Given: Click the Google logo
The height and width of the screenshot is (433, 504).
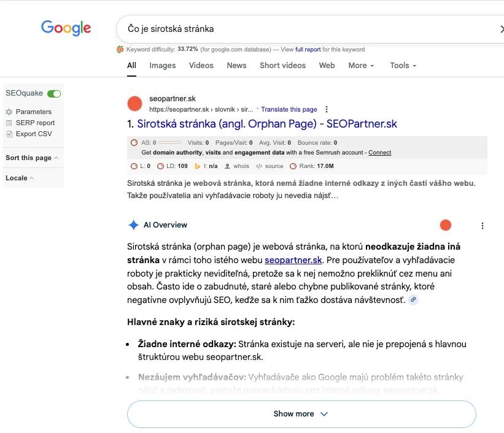Looking at the screenshot, I should (66, 28).
